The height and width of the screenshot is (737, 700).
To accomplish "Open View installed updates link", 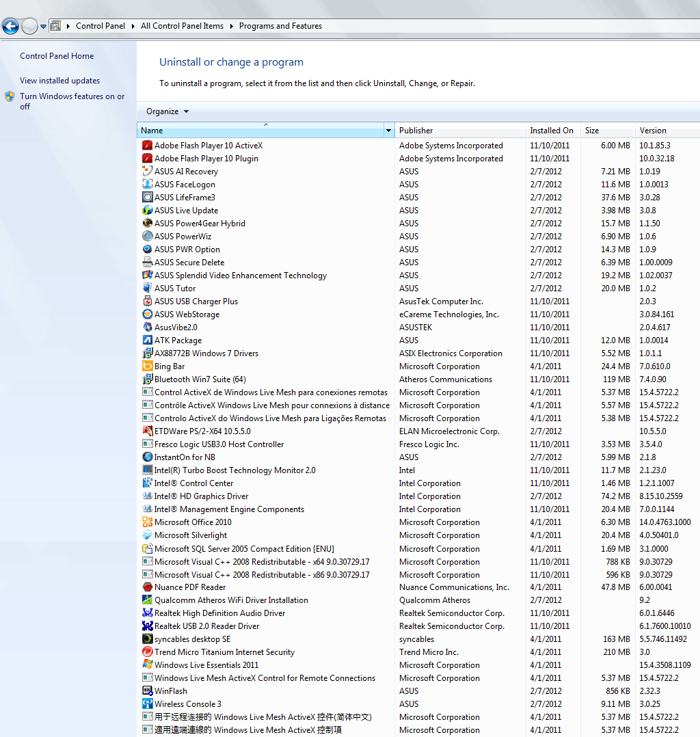I will tap(59, 81).
